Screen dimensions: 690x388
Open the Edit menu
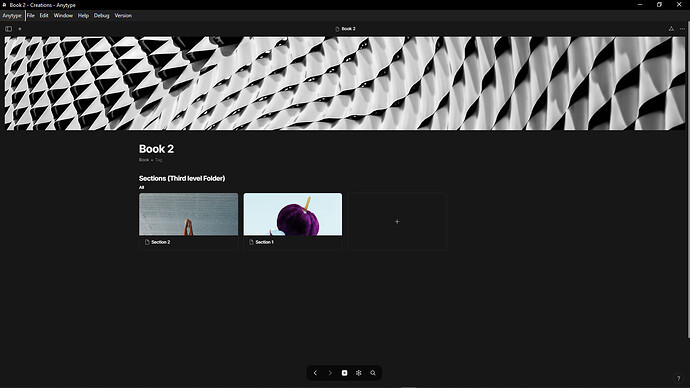(44, 15)
